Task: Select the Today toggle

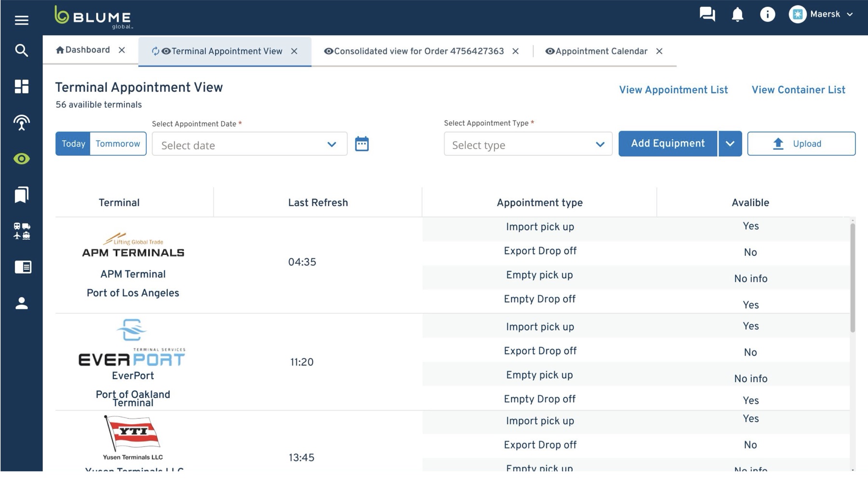Action: (73, 144)
